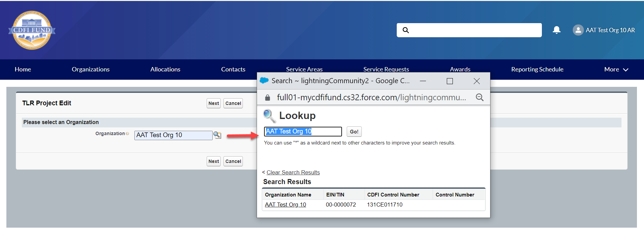Viewport: 644px width, 231px height.
Task: Click the Search Results heading
Action: point(287,182)
